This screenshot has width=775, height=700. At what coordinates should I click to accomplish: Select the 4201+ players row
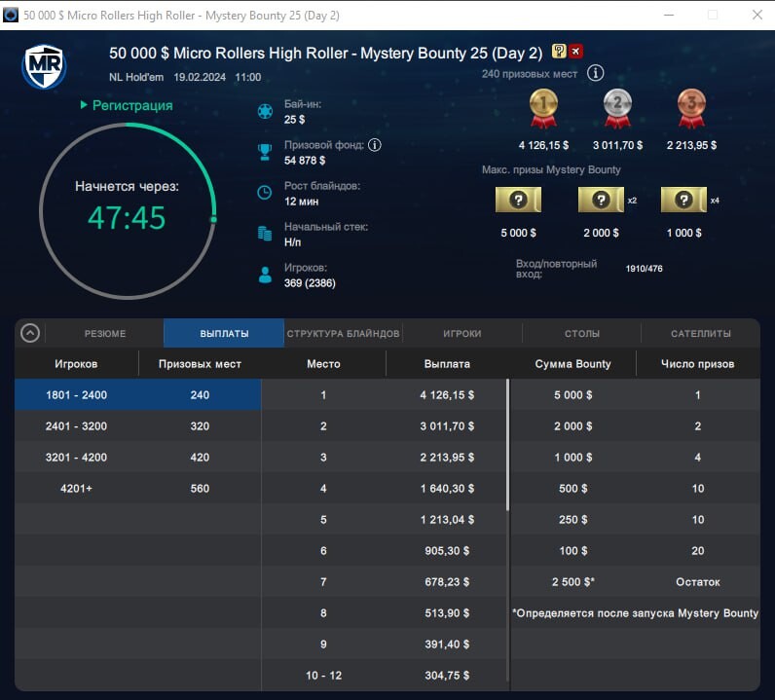click(137, 489)
